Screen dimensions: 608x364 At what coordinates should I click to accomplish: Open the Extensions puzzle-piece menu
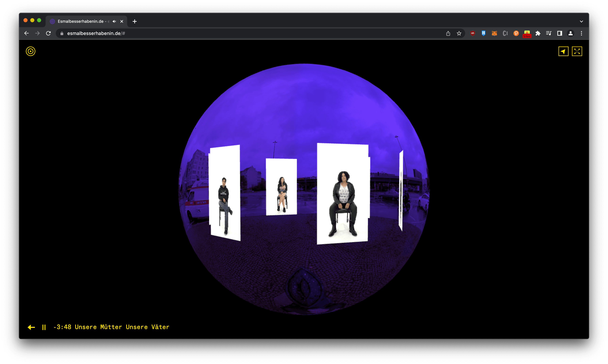click(538, 33)
